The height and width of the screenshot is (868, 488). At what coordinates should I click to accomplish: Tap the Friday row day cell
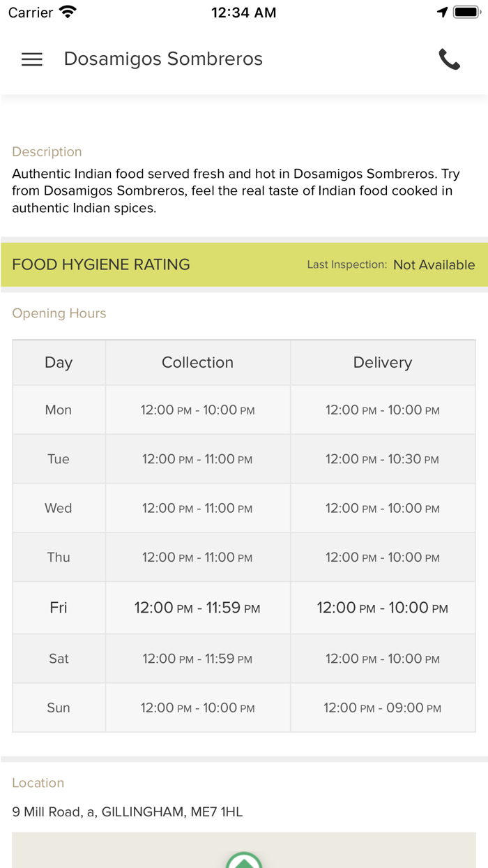click(59, 608)
